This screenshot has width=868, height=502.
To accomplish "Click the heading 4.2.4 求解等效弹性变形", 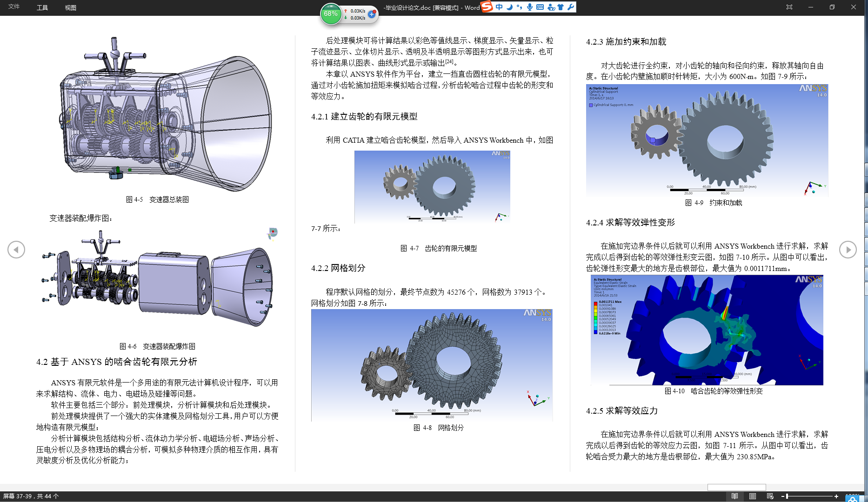I will pyautogui.click(x=630, y=223).
